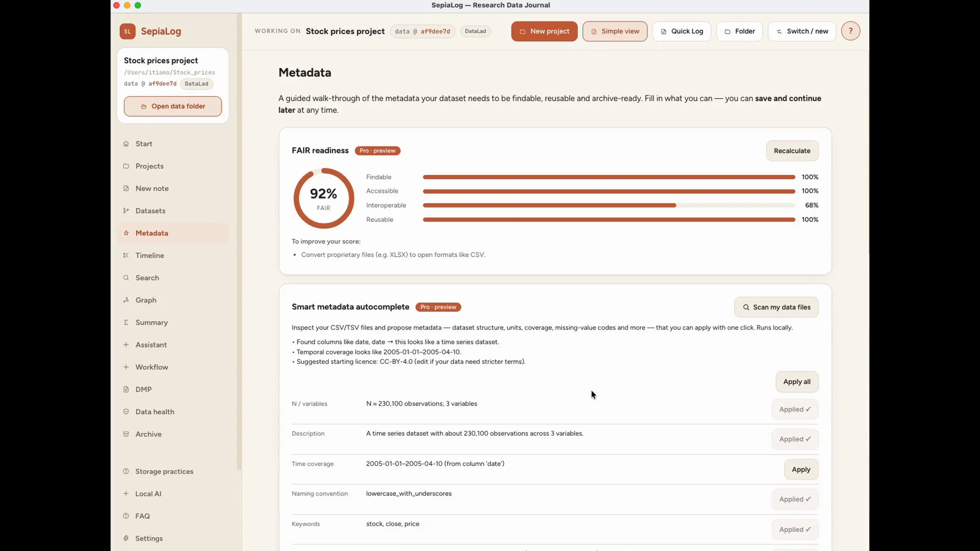Screen dimensions: 980x551
Task: Recalculate the FAIR readiness score
Action: [x=792, y=151]
